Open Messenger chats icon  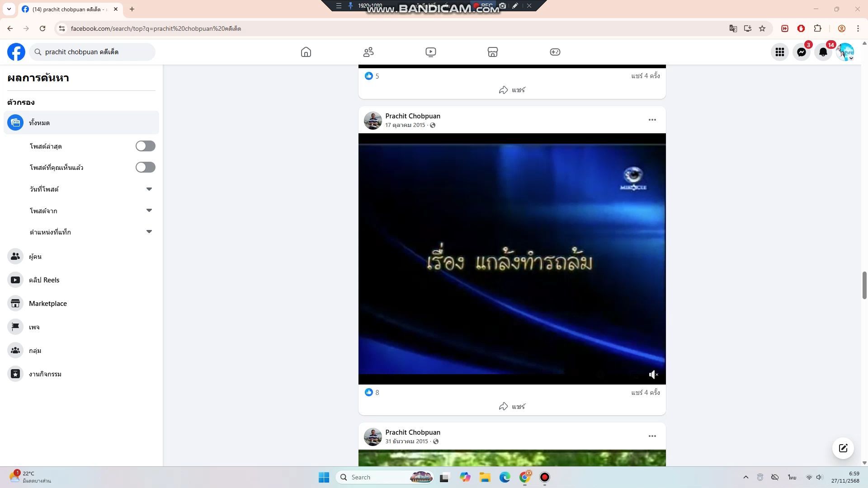coord(802,52)
